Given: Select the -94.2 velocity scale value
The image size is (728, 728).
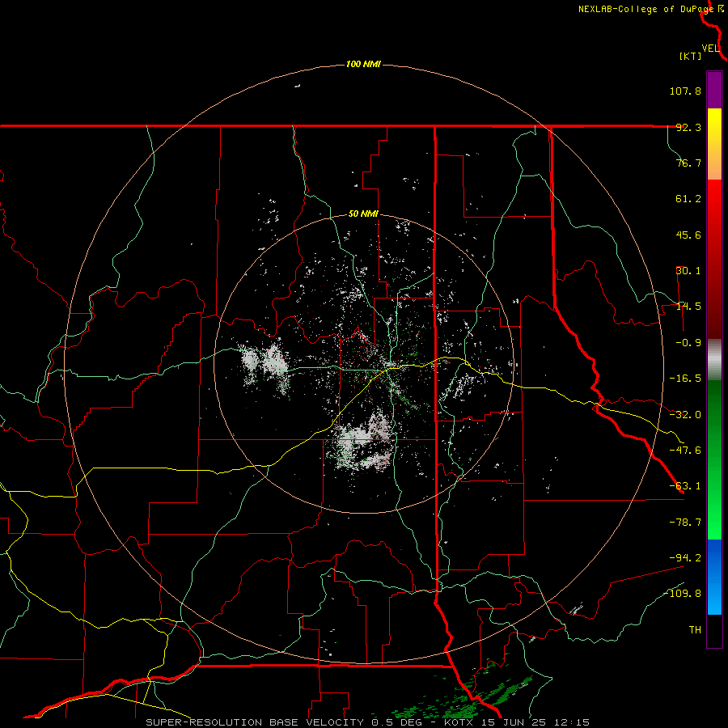Looking at the screenshot, I should pos(685,557).
